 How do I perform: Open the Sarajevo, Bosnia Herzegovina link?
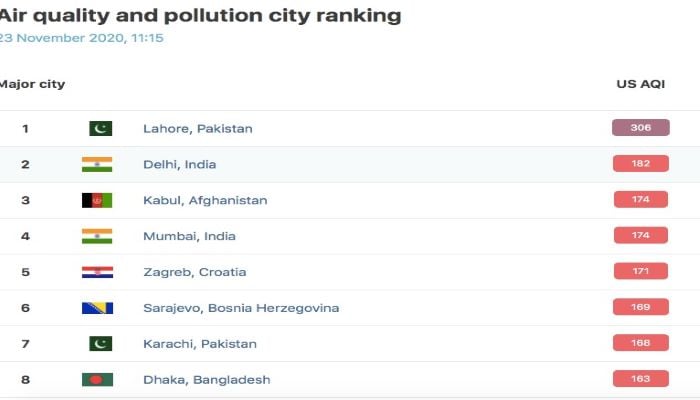click(241, 308)
